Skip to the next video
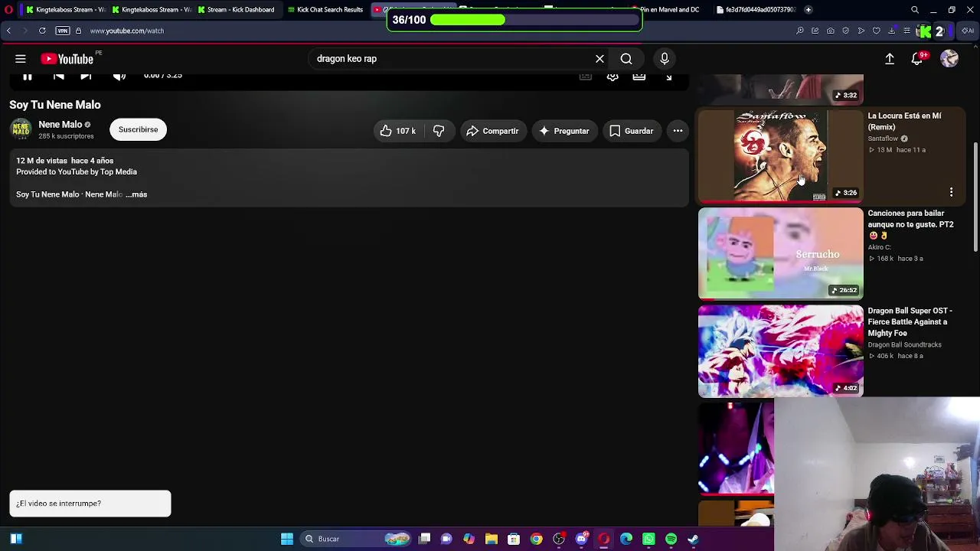 pos(86,76)
